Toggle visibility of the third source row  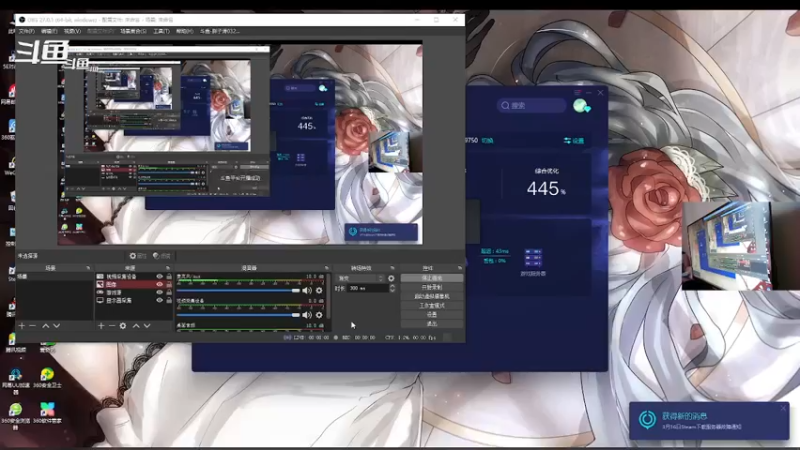[159, 292]
